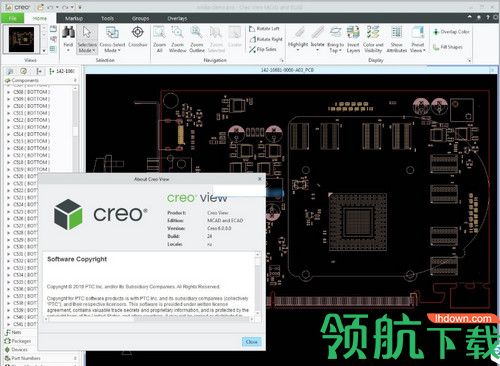The height and width of the screenshot is (366, 500).
Task: Click the Preset Views icon
Action: coord(417,33)
